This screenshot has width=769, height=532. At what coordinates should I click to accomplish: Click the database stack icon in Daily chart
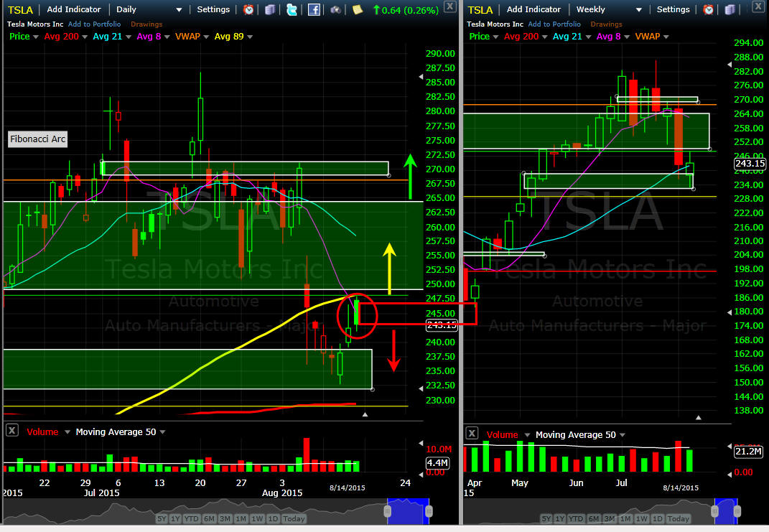[x=270, y=9]
